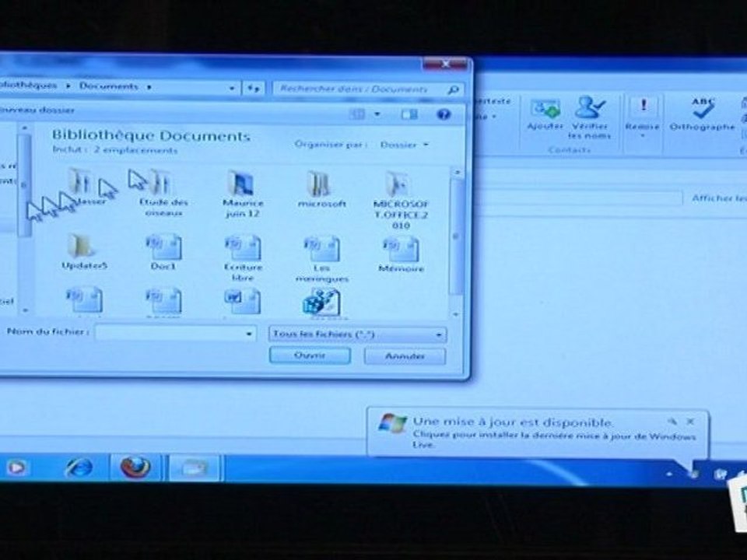Screen dimensions: 747x560
Task: Expand the 'Nom du fichier' combo box arrow
Action: 249,334
